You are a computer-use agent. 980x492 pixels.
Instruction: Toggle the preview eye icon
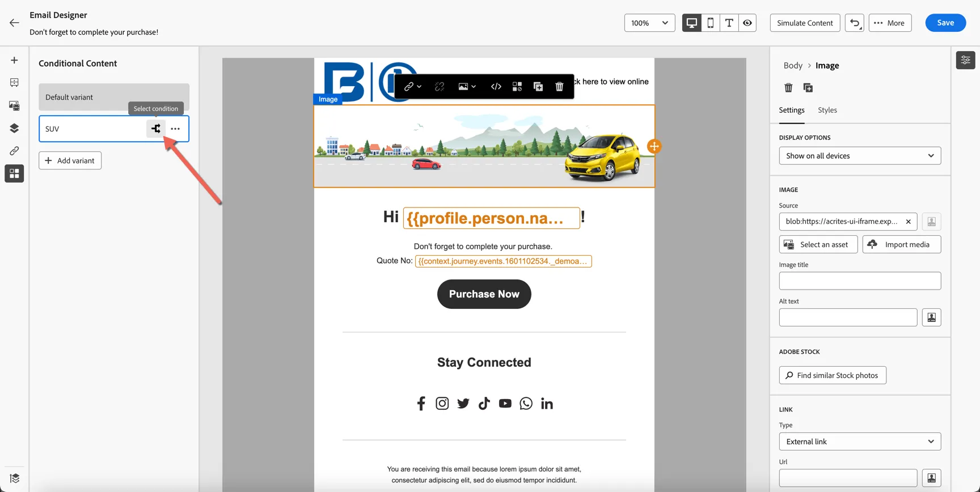coord(747,23)
